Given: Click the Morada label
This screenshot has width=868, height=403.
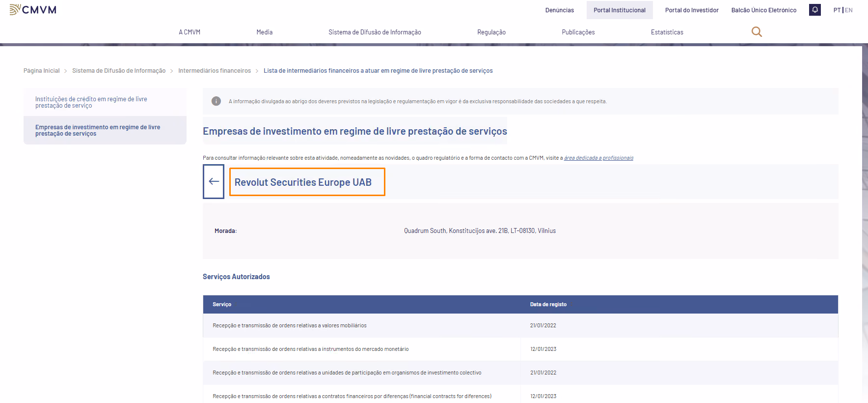Looking at the screenshot, I should click(225, 231).
